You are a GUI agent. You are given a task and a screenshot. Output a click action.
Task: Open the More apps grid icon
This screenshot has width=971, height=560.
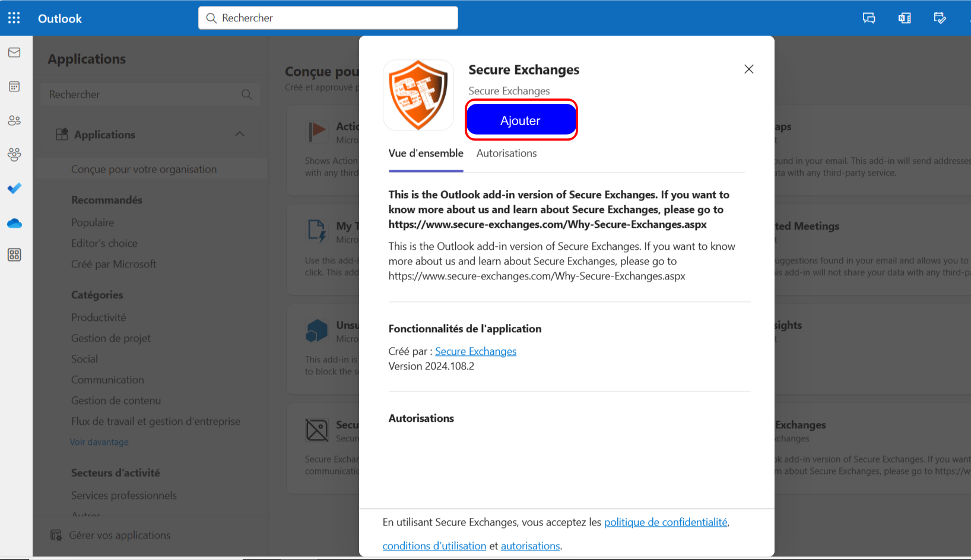pyautogui.click(x=14, y=255)
